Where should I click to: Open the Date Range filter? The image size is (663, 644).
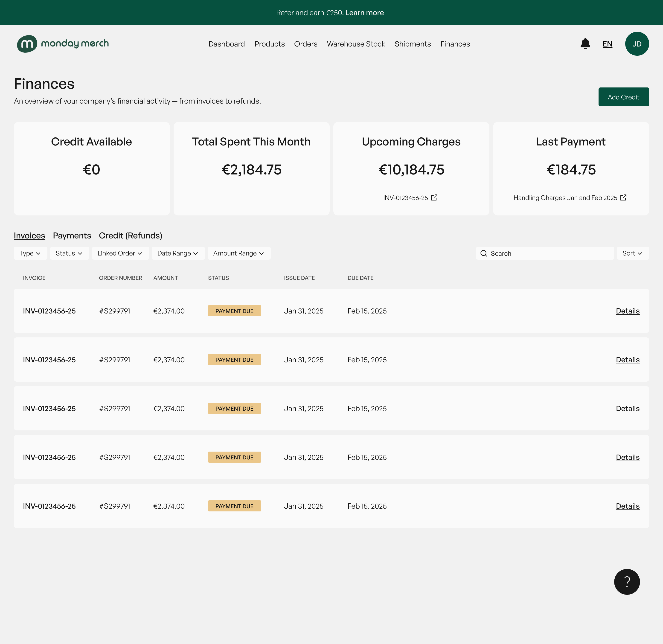[178, 253]
